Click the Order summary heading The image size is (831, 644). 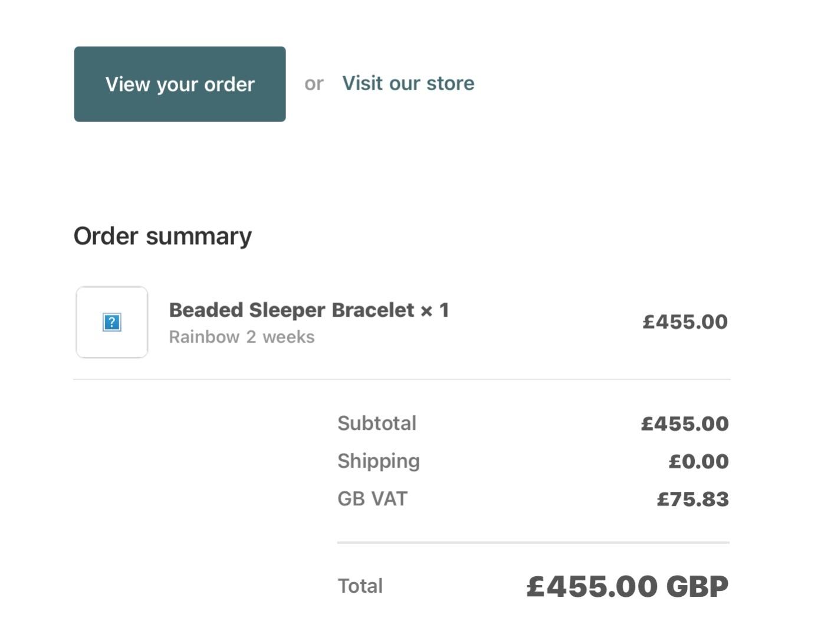[163, 236]
